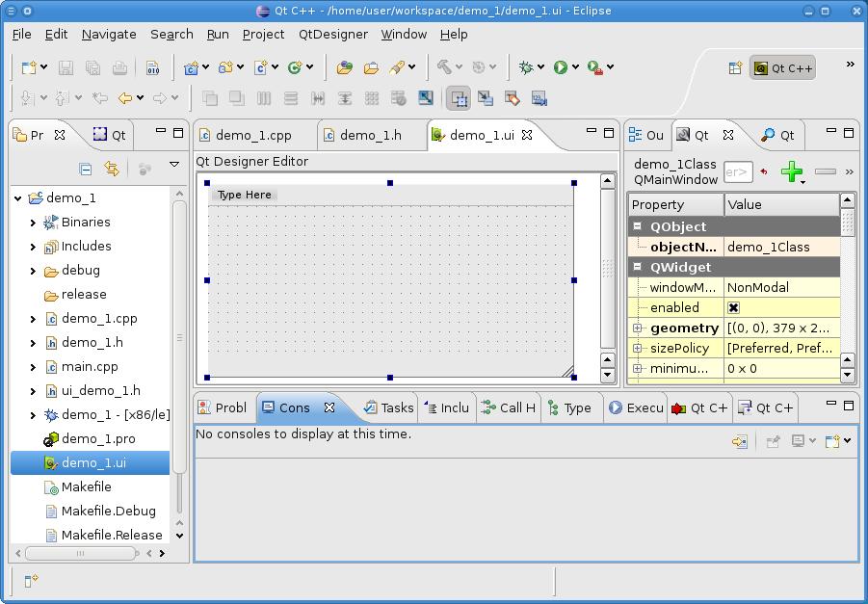Image resolution: width=868 pixels, height=604 pixels.
Task: Expand the Binaries tree node
Action: tap(33, 223)
